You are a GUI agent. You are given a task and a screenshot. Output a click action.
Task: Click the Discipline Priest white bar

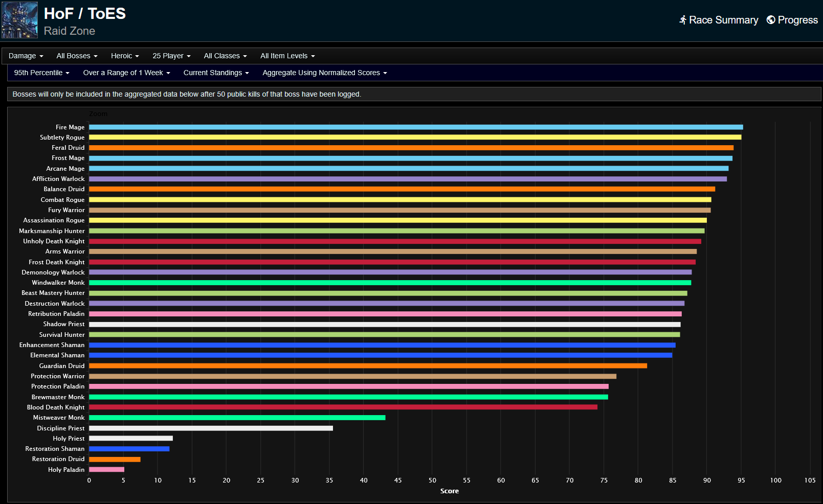[x=211, y=428]
